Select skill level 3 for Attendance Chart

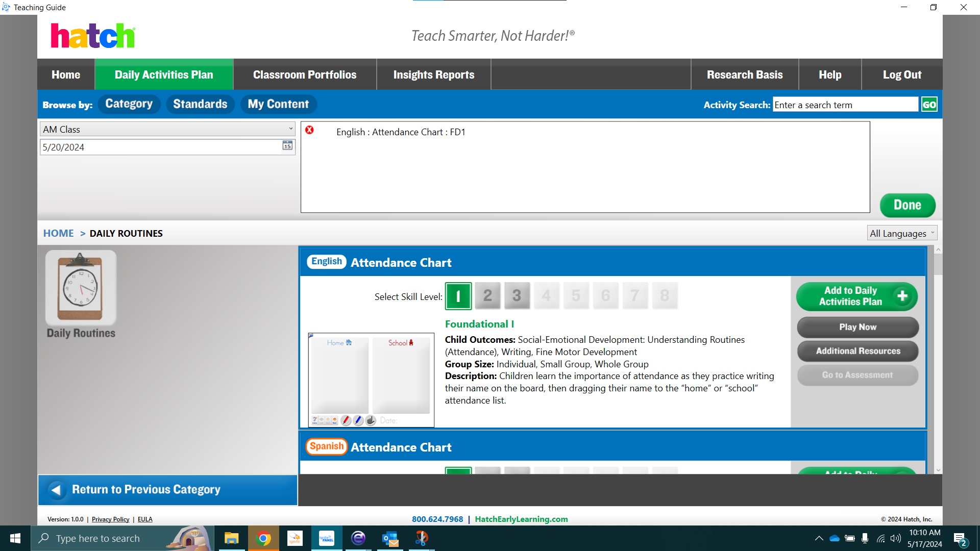(517, 296)
